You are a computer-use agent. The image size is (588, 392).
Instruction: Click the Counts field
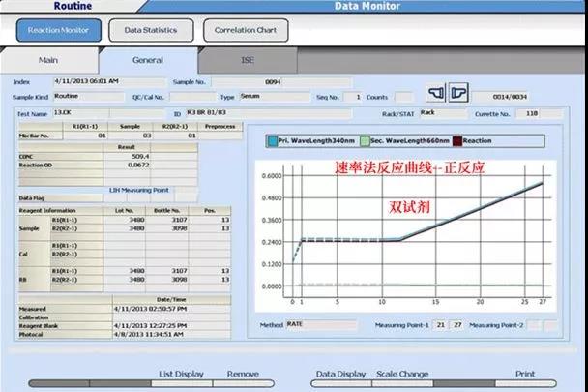[404, 97]
